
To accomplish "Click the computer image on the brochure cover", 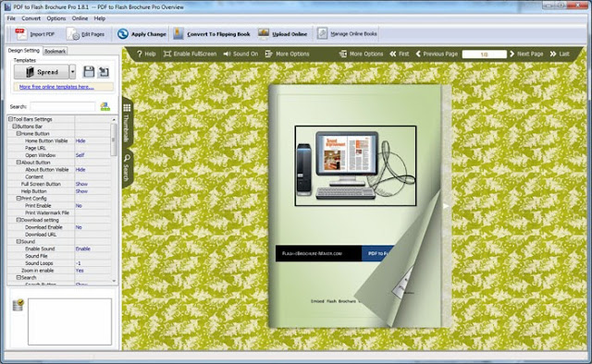I will pyautogui.click(x=355, y=166).
